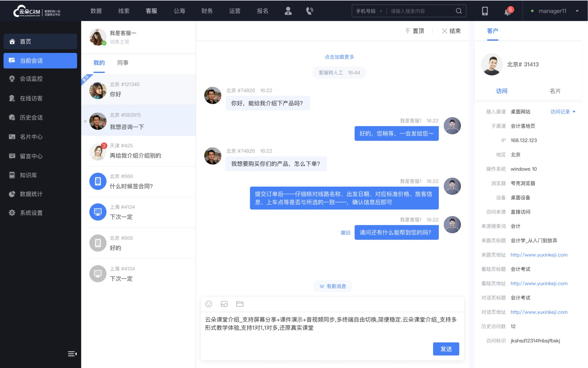Click the image attachment icon
The width and height of the screenshot is (588, 368).
224,304
